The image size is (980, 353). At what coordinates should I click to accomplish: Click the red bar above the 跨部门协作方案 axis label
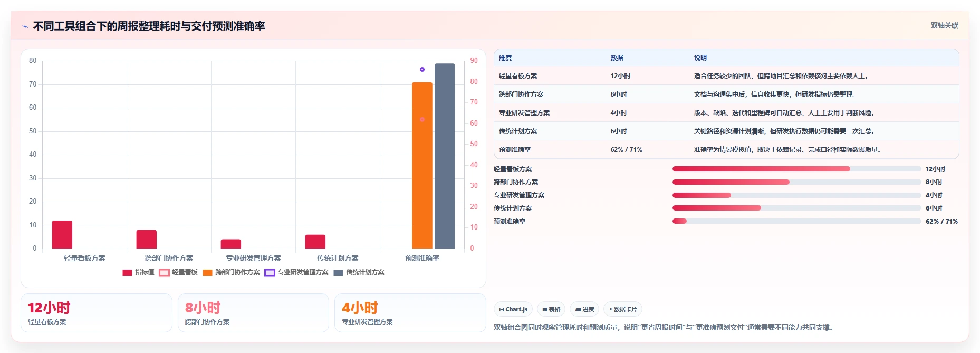tap(147, 239)
